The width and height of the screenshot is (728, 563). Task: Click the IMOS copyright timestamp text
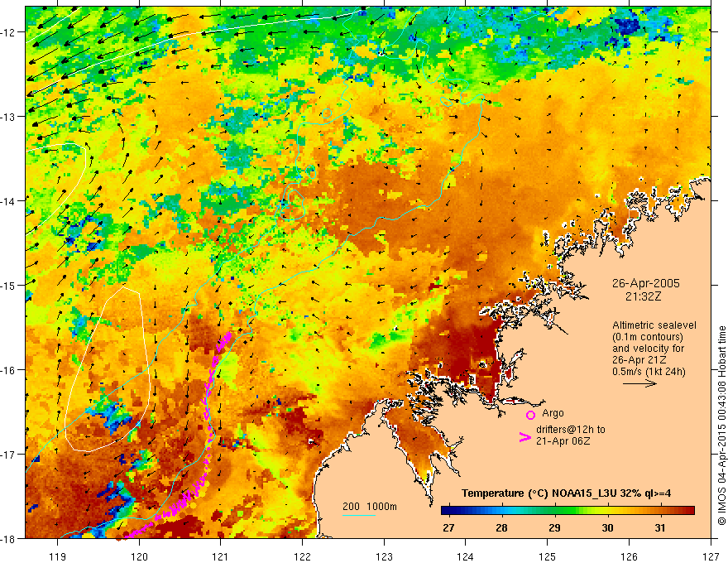coord(721,426)
